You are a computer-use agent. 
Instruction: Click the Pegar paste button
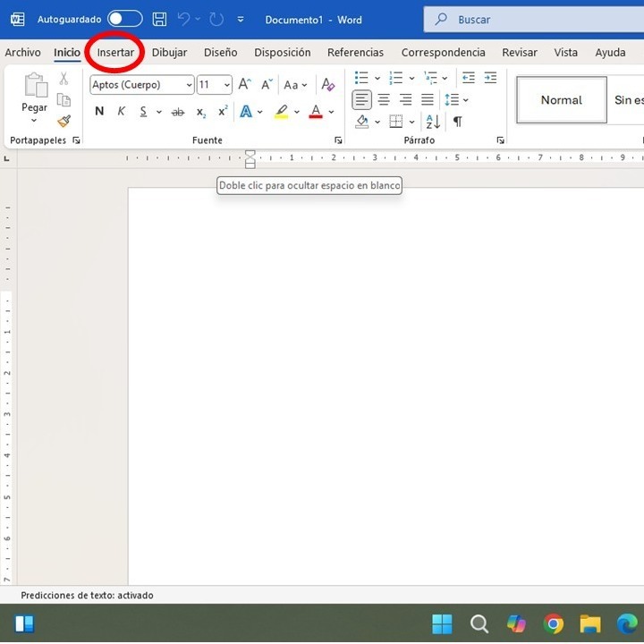[35, 97]
